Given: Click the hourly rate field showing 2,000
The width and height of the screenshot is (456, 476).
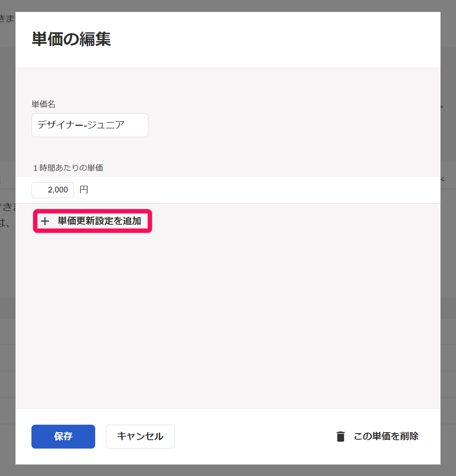Looking at the screenshot, I should click(53, 190).
